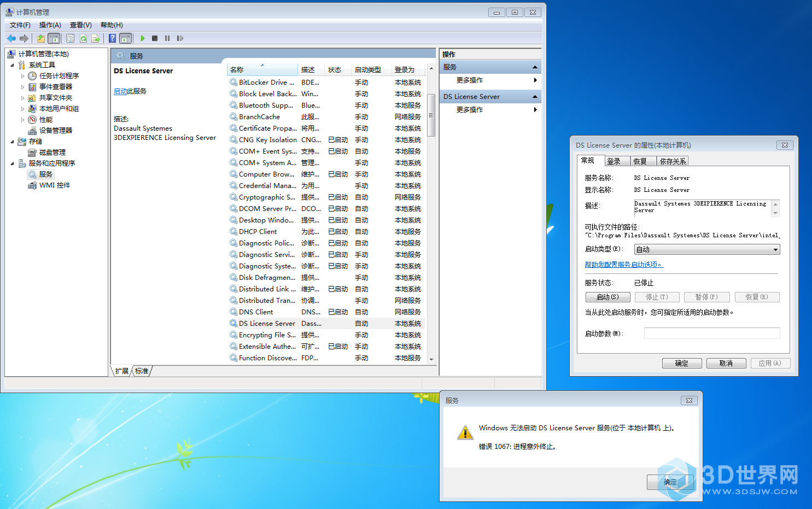Click the services list scrollbar down arrow
812x509 pixels.
click(431, 359)
